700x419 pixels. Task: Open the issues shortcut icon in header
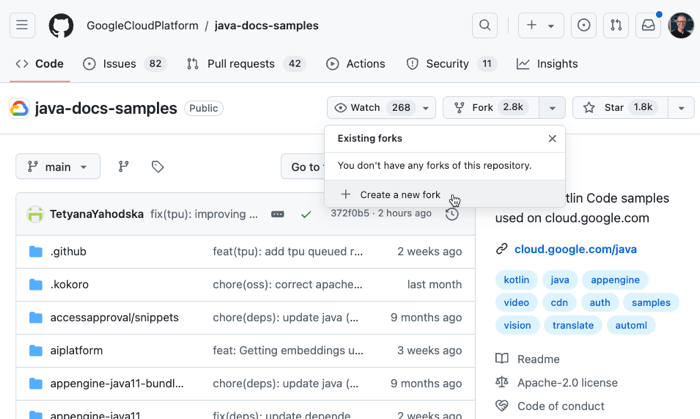click(x=584, y=26)
